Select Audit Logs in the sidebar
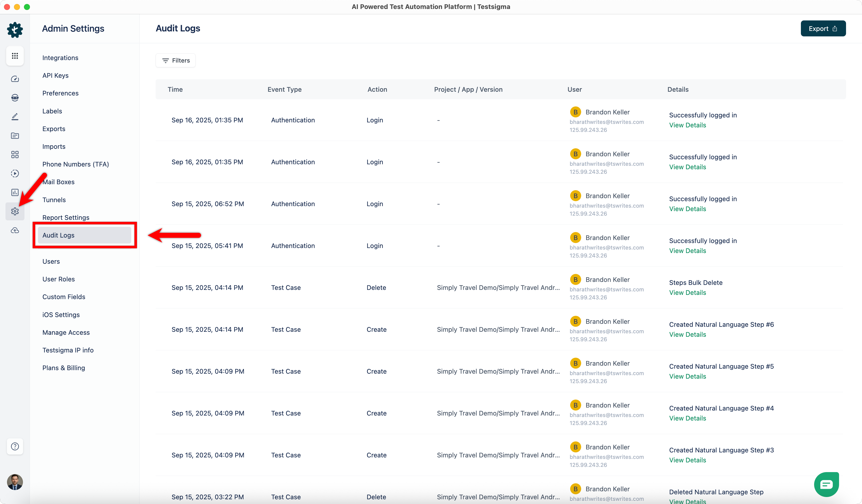Viewport: 862px width, 504px height. coord(58,235)
